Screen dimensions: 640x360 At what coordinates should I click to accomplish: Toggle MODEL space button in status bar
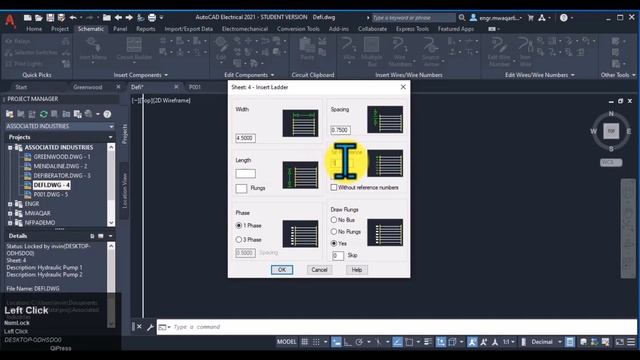point(287,342)
